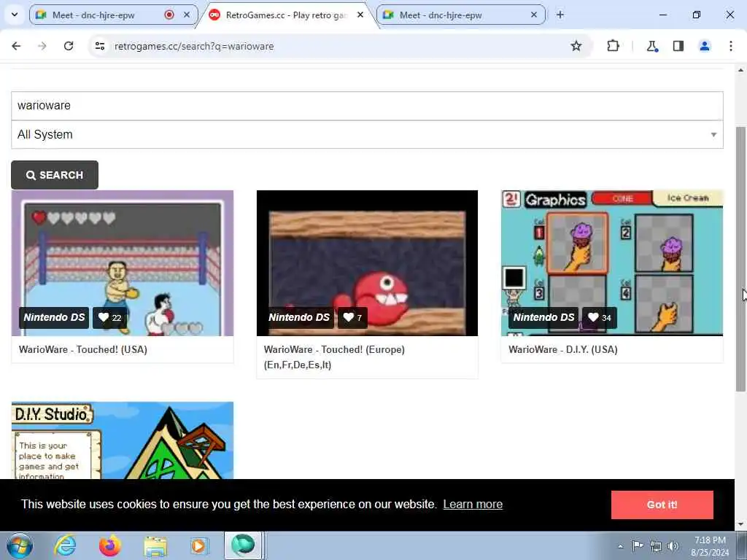
Task: Click the taskbar clock 7:18 PM
Action: tap(710, 546)
